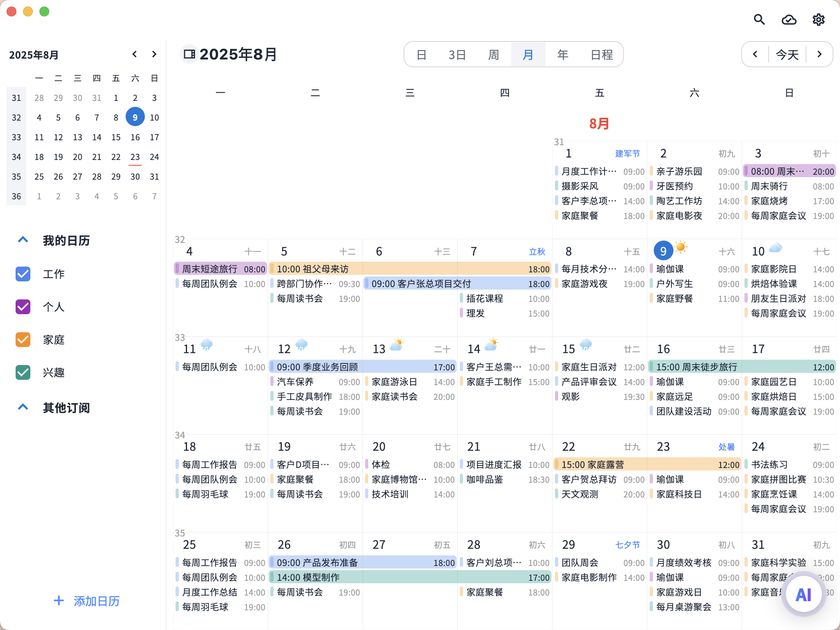Go to next month in main calendar
This screenshot has height=630, width=840.
(x=819, y=54)
